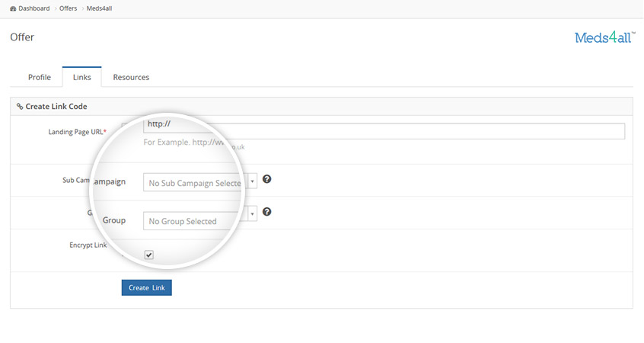The height and width of the screenshot is (343, 644).
Task: Open the Dashboard breadcrumb link
Action: (x=30, y=8)
